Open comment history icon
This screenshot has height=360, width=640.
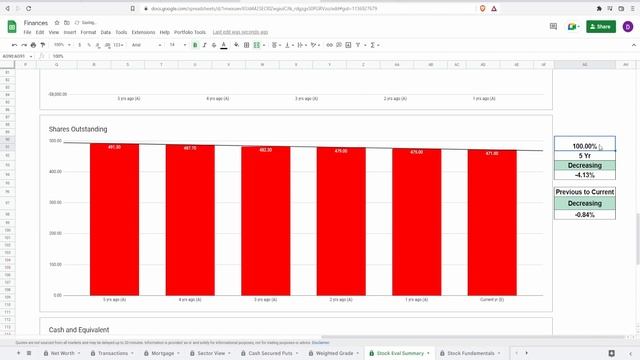(x=553, y=27)
